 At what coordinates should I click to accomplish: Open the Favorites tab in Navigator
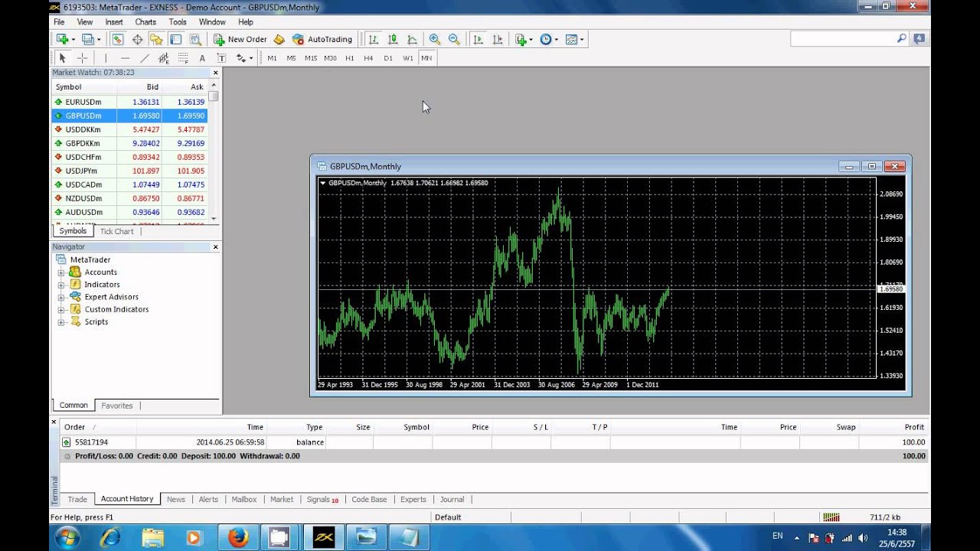117,406
